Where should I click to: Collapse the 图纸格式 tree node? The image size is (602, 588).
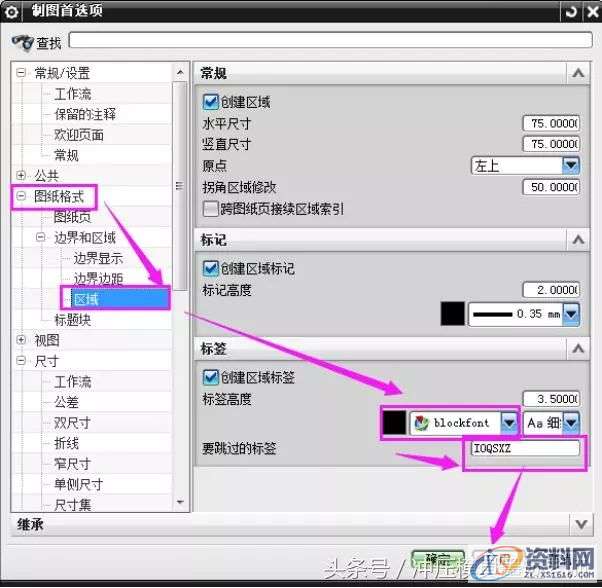[x=21, y=197]
